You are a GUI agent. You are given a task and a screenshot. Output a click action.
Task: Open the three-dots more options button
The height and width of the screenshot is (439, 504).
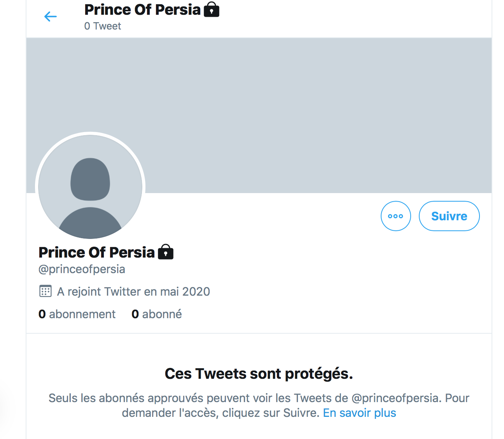(395, 216)
